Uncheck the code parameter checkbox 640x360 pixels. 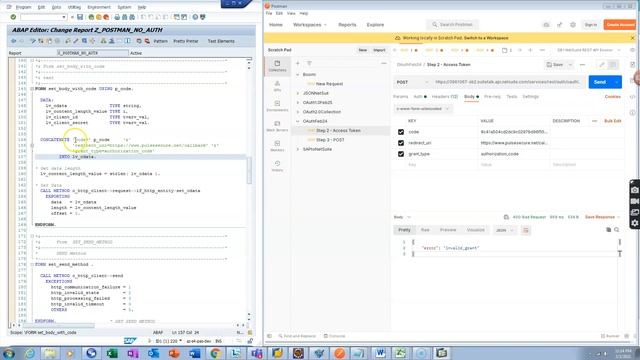[401, 132]
